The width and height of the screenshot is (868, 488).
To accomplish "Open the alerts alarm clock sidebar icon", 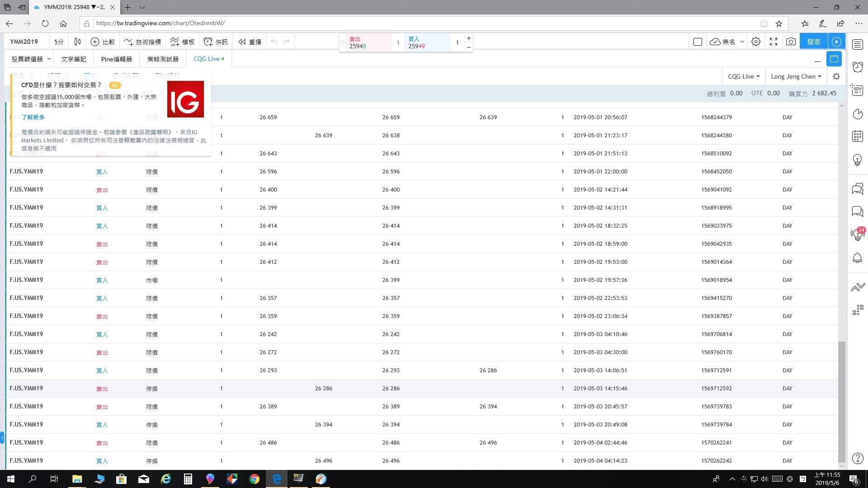I will [x=858, y=67].
